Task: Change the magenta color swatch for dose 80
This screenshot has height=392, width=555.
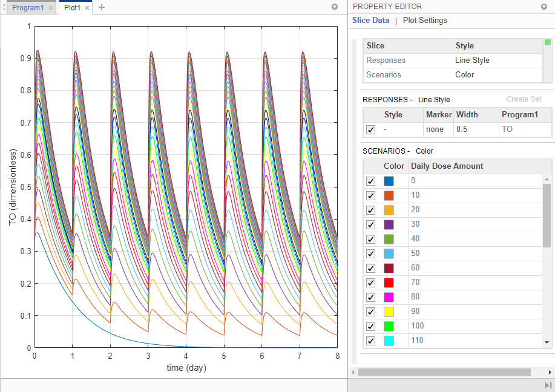Action: click(x=389, y=297)
